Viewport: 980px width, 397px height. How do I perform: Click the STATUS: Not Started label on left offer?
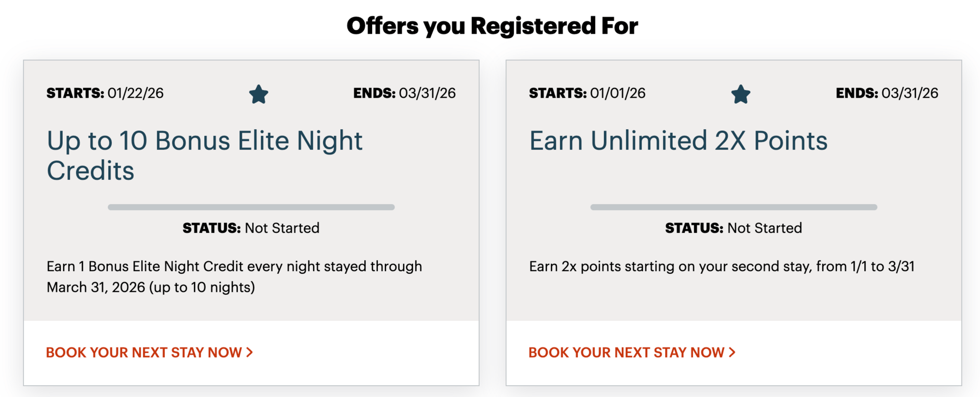[x=251, y=228]
